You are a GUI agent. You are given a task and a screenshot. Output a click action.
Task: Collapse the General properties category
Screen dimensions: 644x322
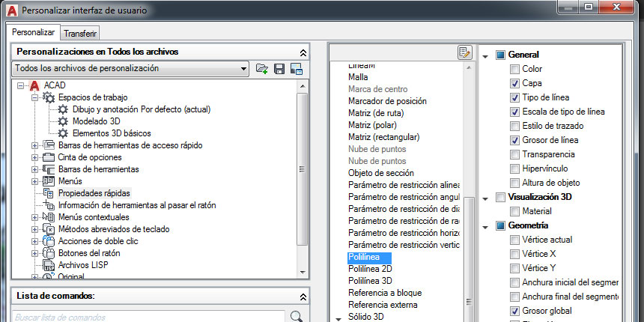[x=484, y=55]
